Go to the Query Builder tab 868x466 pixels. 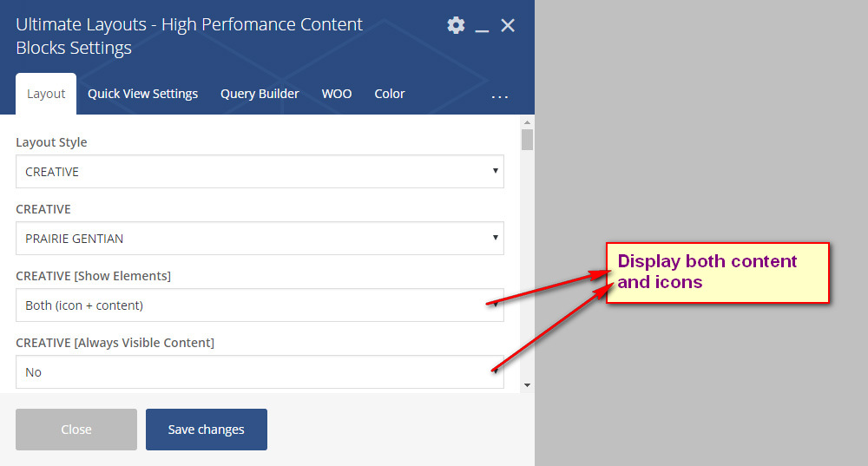[260, 94]
